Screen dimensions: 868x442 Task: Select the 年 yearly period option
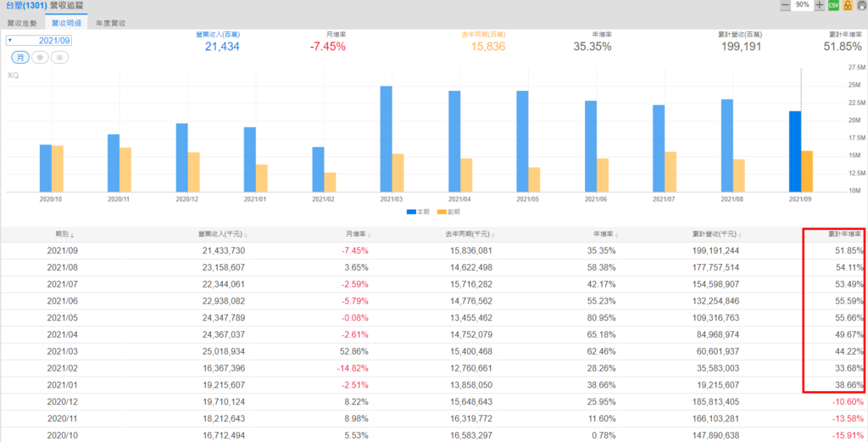(x=60, y=58)
